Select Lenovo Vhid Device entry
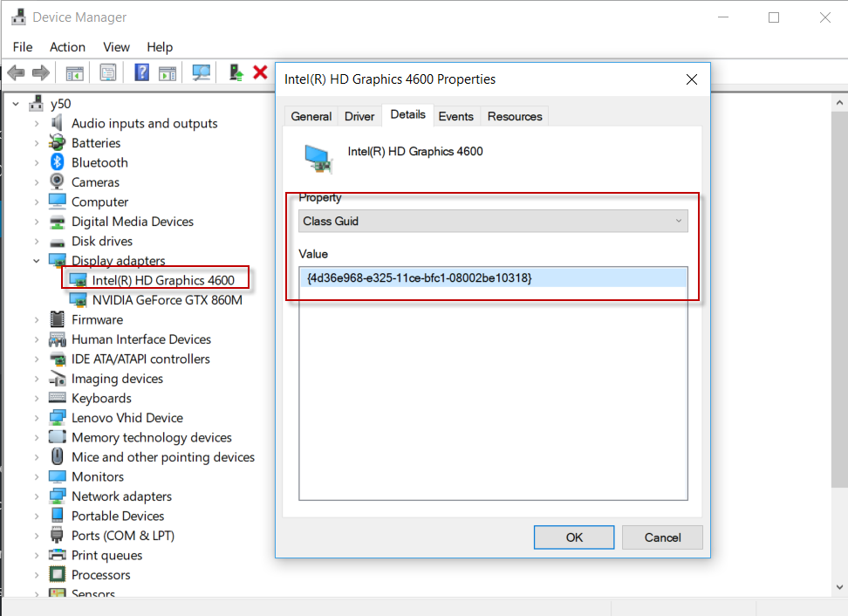 coord(127,418)
